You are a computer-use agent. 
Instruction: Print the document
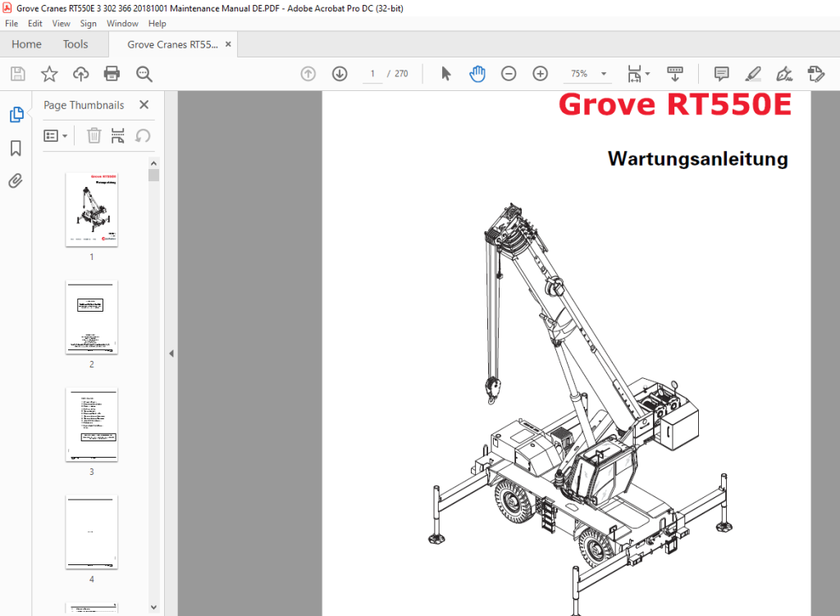point(112,74)
